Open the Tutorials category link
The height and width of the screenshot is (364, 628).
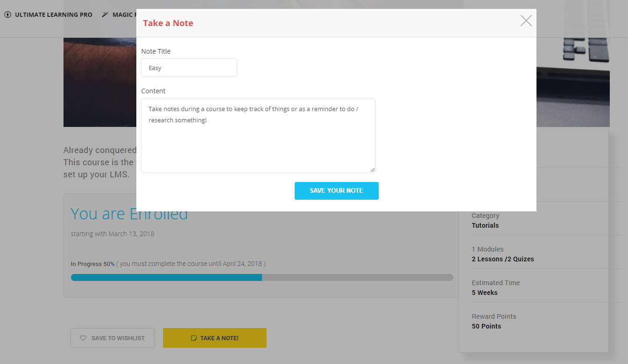[x=485, y=225]
